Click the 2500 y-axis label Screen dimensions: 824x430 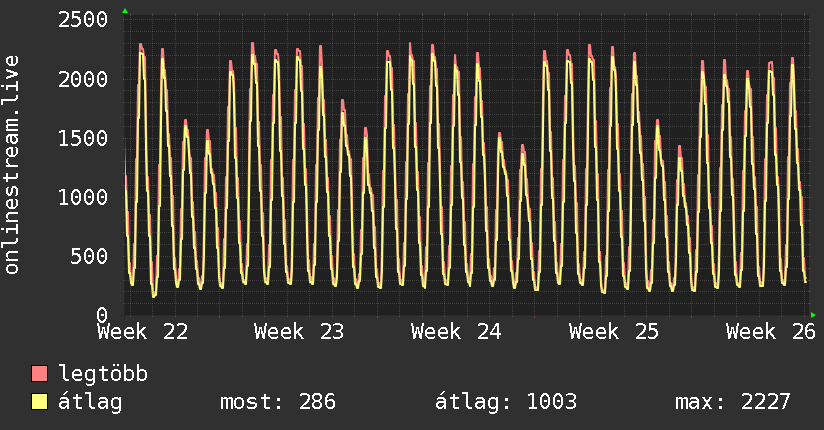coord(83,20)
